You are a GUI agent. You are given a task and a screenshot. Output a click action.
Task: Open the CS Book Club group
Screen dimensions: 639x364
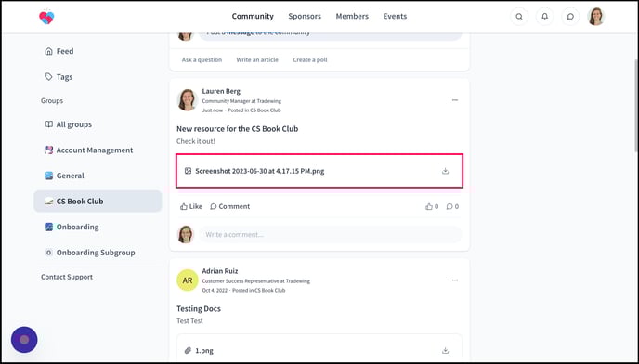point(98,201)
